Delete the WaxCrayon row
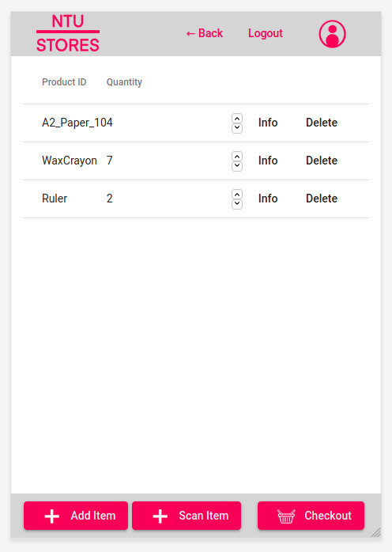The image size is (392, 552). [x=322, y=161]
